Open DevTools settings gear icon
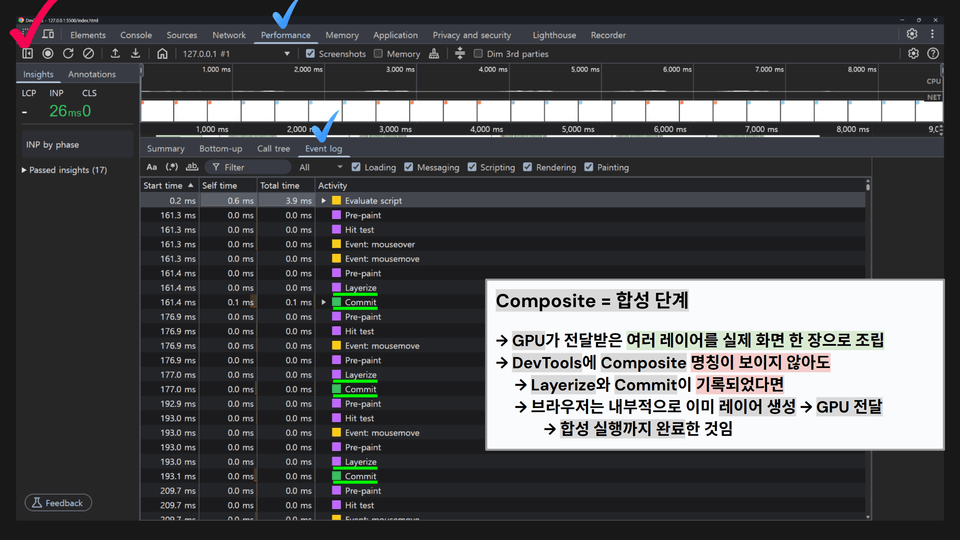 point(912,34)
